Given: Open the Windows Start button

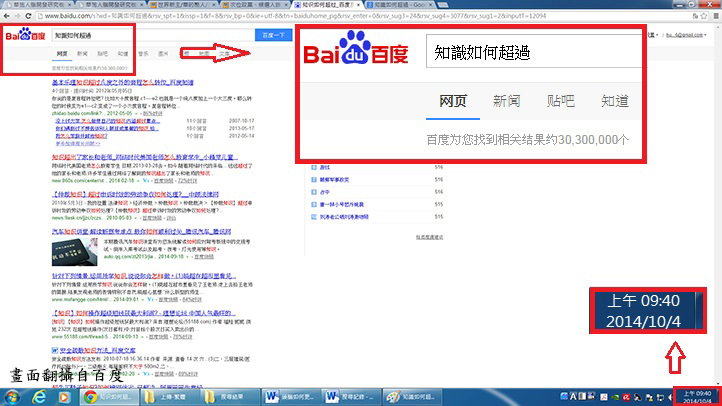Looking at the screenshot, I should coord(11,397).
